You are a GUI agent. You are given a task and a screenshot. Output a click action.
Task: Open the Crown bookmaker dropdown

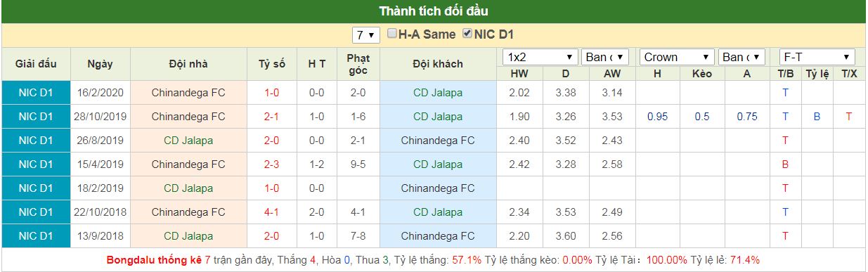pyautogui.click(x=677, y=57)
